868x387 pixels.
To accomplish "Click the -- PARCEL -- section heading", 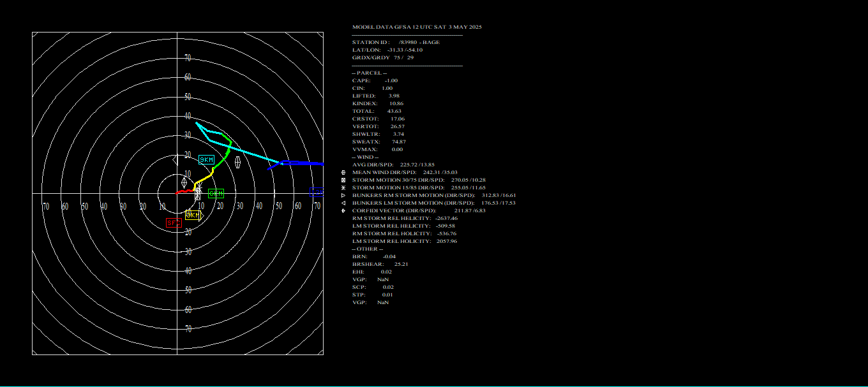I will [x=370, y=73].
